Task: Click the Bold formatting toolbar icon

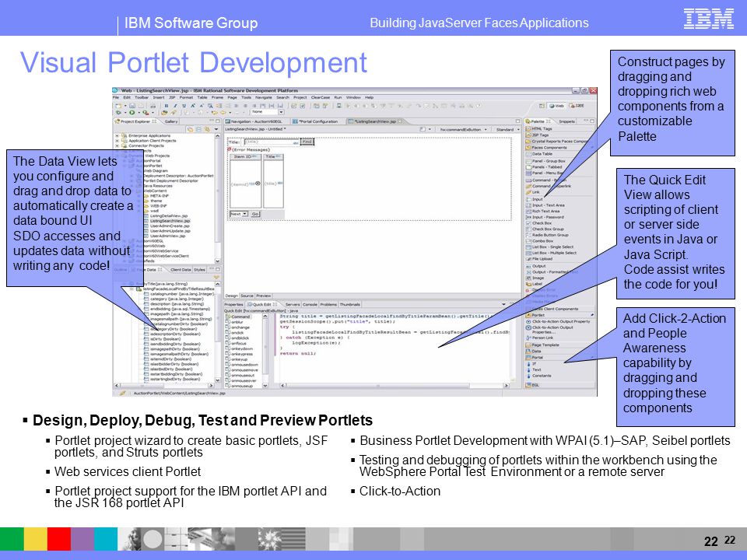Action: pos(167,106)
